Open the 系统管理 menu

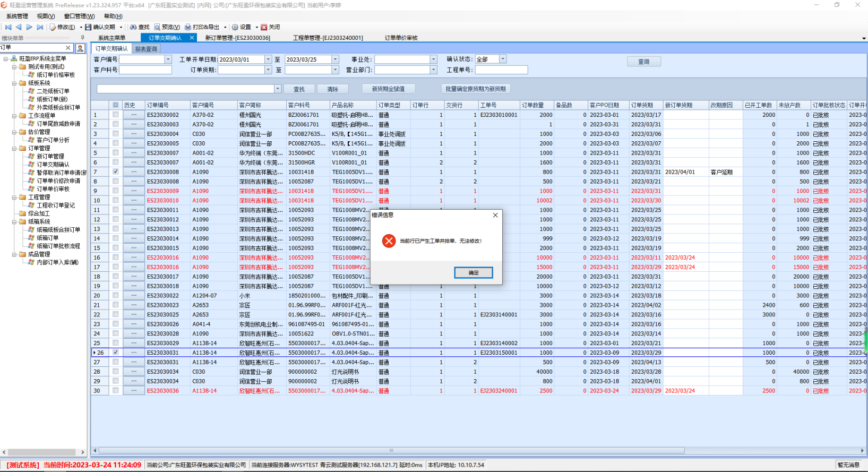tap(17, 16)
